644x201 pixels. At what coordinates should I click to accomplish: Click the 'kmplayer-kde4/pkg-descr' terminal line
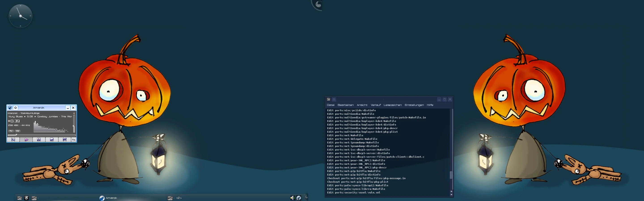click(x=362, y=128)
